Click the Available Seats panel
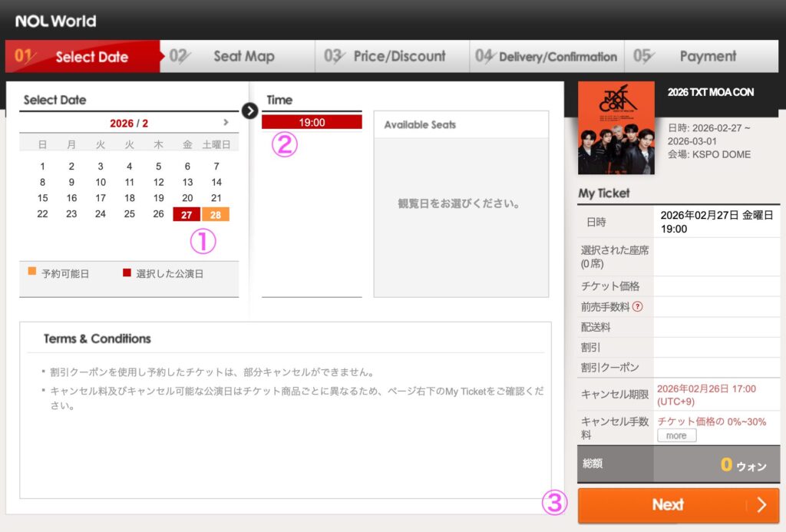 tap(461, 203)
